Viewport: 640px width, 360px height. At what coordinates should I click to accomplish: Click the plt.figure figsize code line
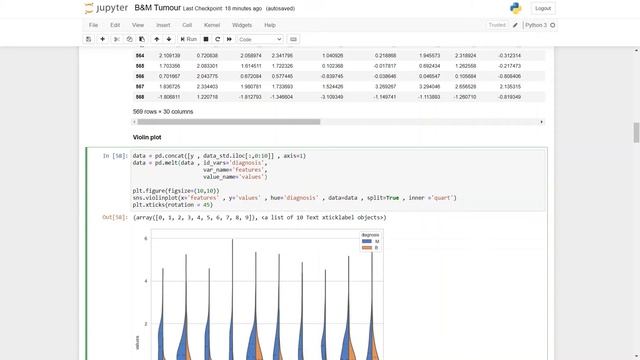click(176, 191)
